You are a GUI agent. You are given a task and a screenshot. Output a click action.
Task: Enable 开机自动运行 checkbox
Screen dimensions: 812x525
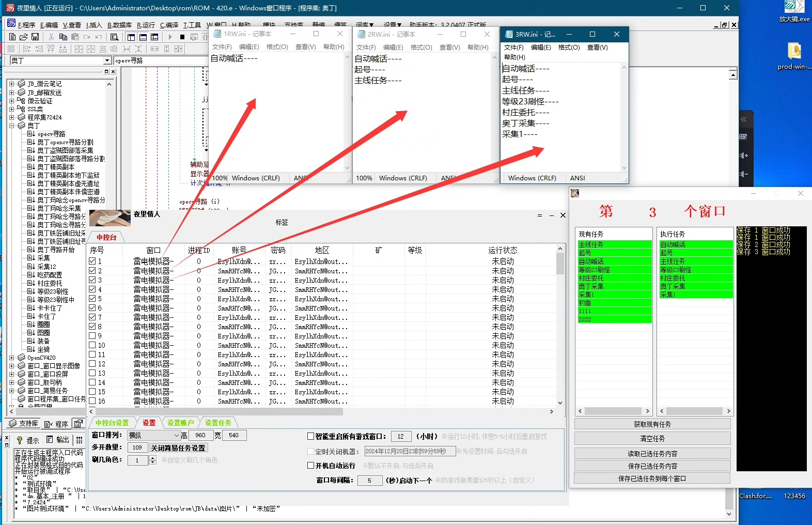click(311, 466)
